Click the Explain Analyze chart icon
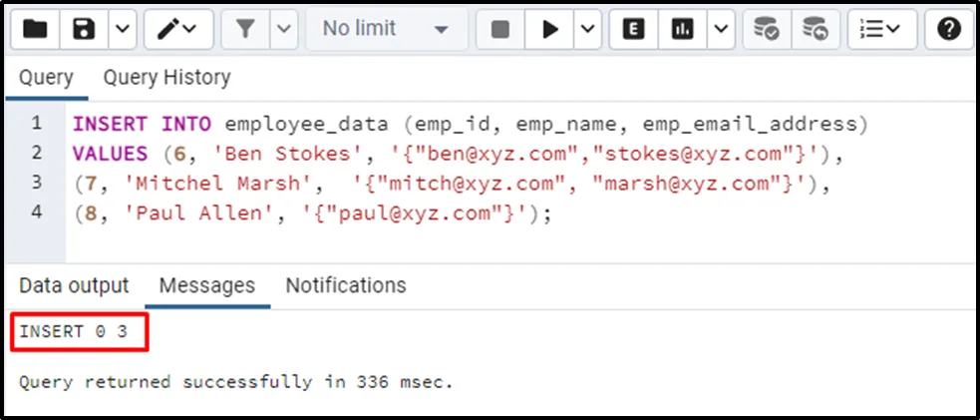 pos(683,30)
